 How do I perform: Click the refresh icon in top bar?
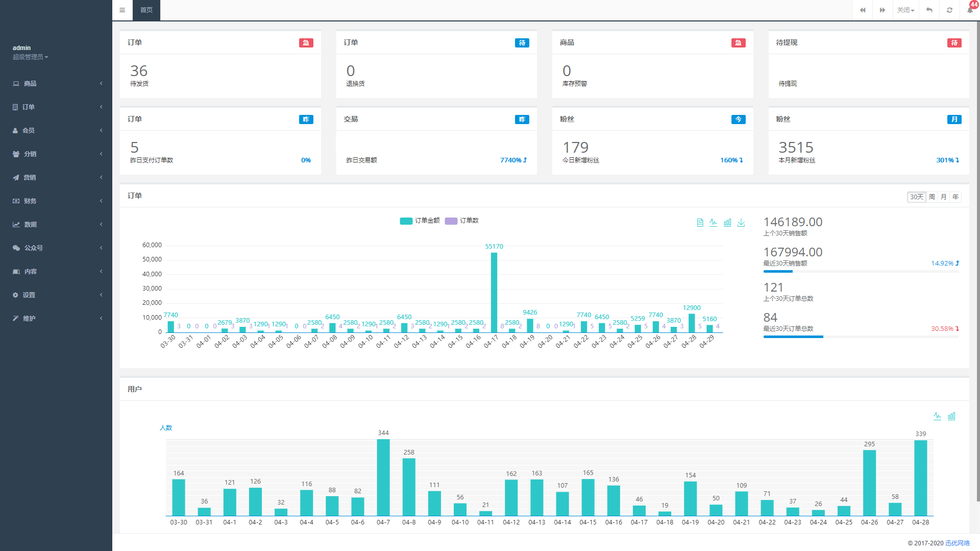[x=949, y=10]
